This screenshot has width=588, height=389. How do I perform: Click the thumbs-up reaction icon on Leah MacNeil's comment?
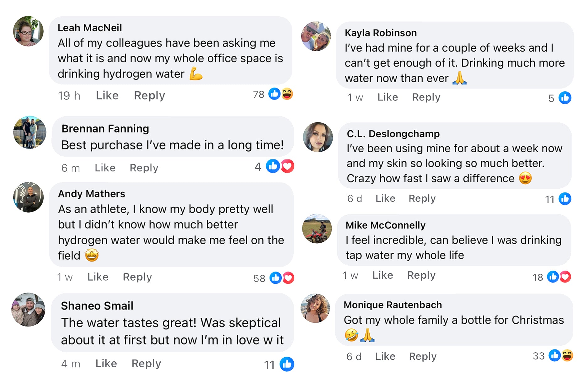coord(274,94)
